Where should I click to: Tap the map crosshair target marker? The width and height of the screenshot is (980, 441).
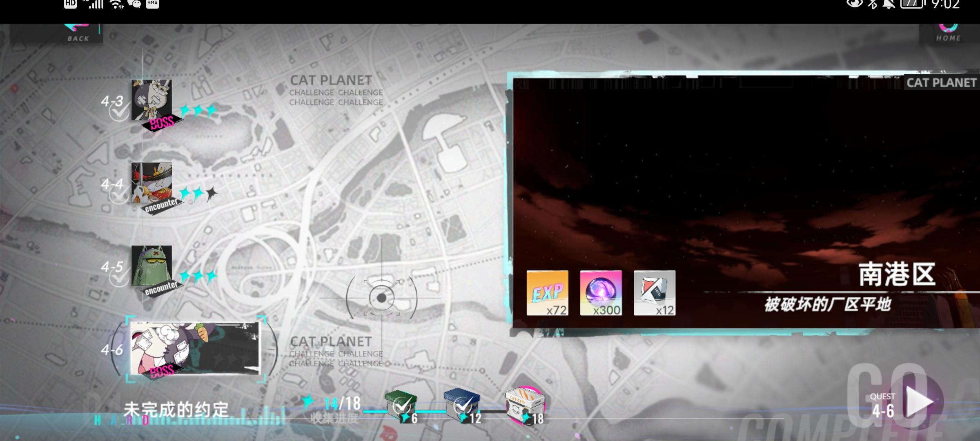click(381, 298)
